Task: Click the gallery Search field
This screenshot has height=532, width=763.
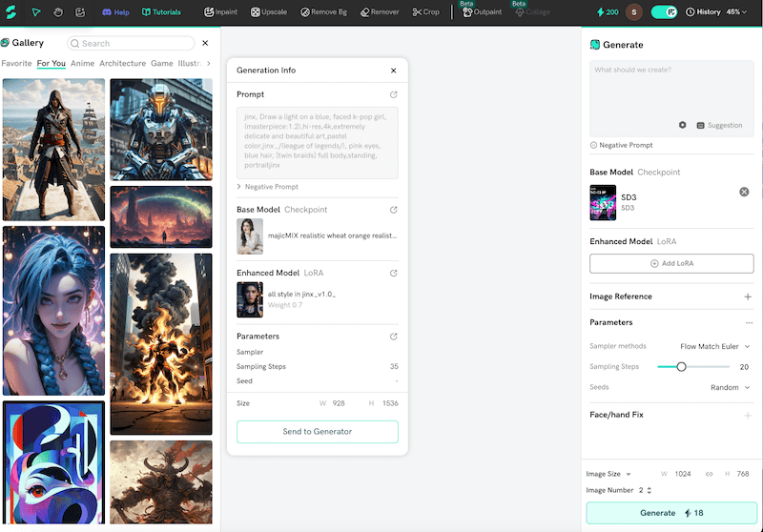Action: (134, 43)
